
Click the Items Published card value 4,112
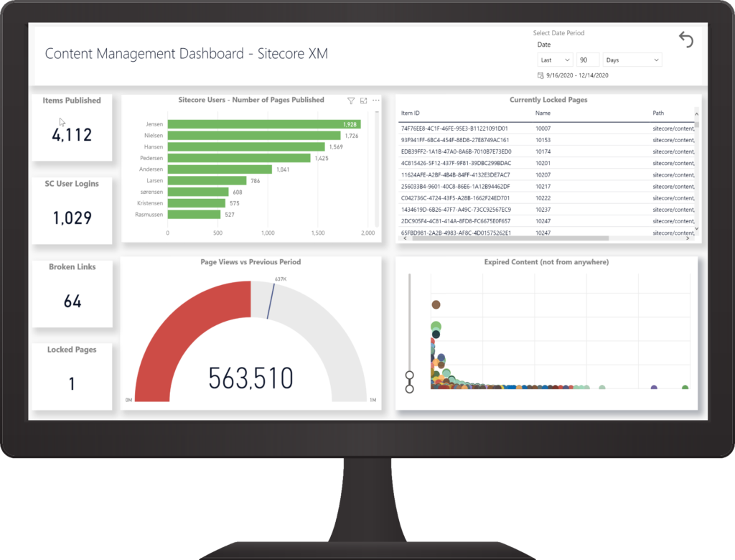click(72, 134)
